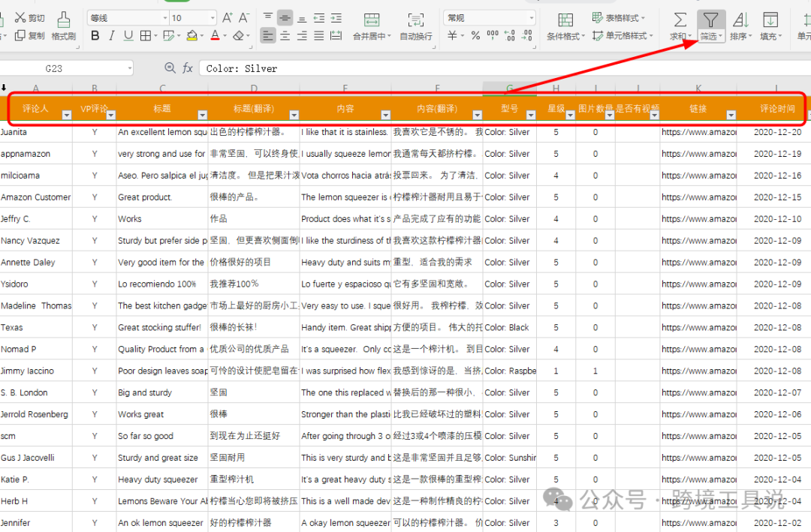Select cell reading 'Great stocking stuffer!'
This screenshot has height=532, width=811.
pos(162,328)
